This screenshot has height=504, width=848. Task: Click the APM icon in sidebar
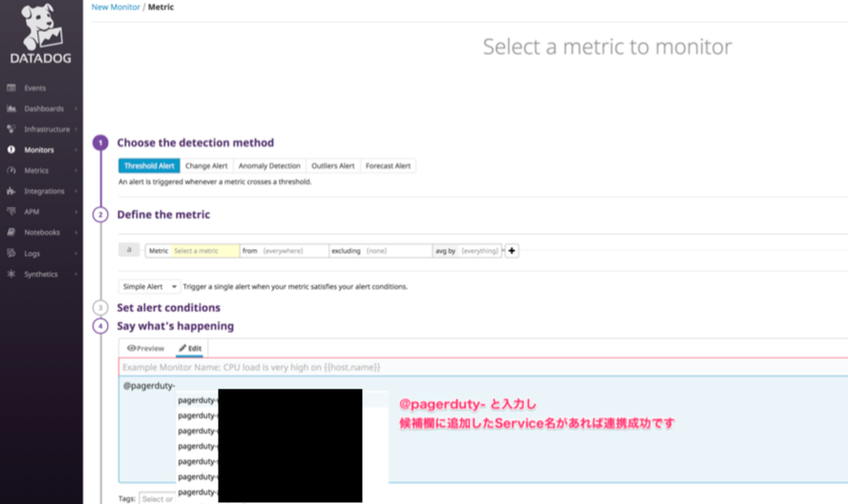pyautogui.click(x=11, y=212)
